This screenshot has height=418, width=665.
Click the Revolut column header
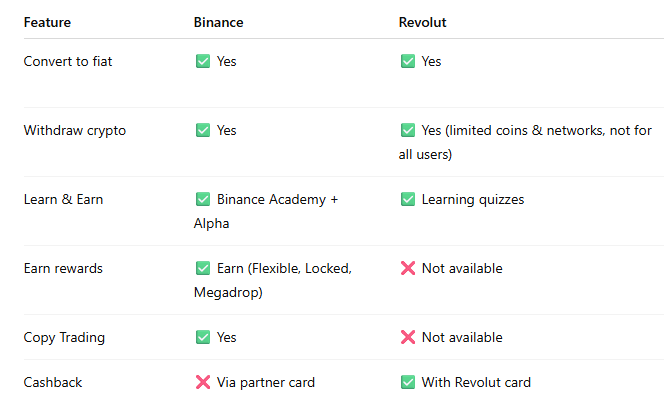422,22
